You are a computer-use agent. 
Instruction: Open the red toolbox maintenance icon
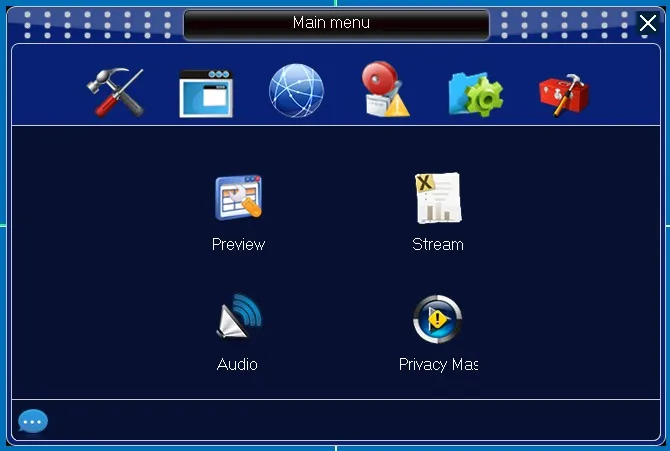point(564,95)
